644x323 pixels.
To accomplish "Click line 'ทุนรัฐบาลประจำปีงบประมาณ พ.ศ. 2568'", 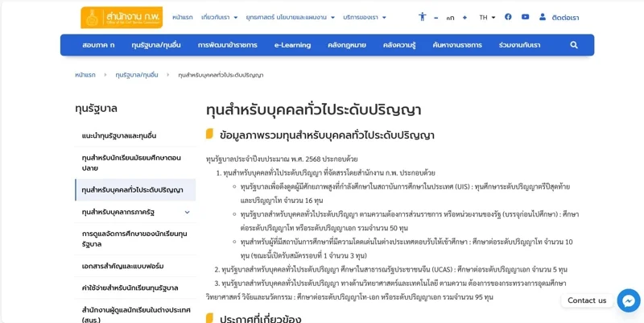I will [x=282, y=159].
